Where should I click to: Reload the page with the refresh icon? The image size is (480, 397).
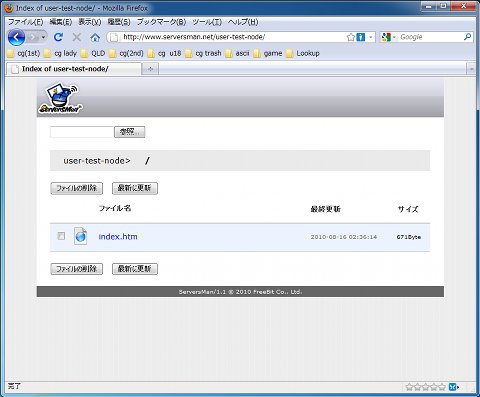click(58, 37)
